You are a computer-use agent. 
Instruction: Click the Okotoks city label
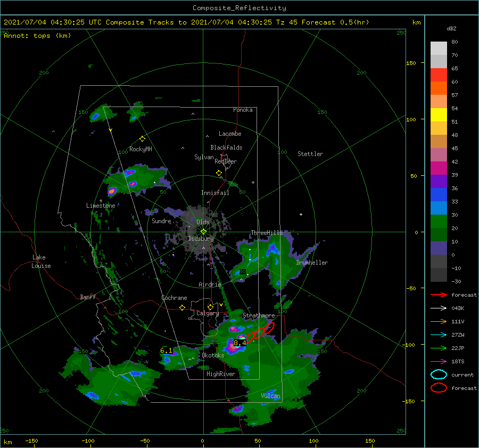tap(213, 355)
